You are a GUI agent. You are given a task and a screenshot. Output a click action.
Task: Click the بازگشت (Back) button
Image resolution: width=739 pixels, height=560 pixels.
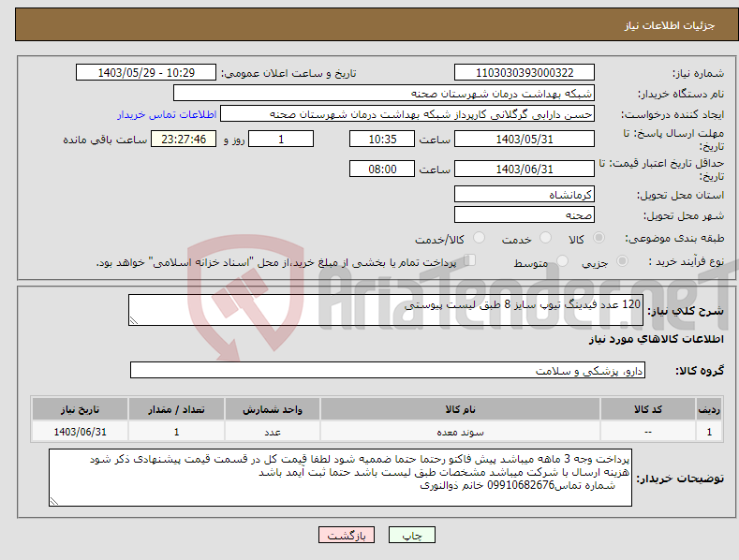click(x=347, y=535)
